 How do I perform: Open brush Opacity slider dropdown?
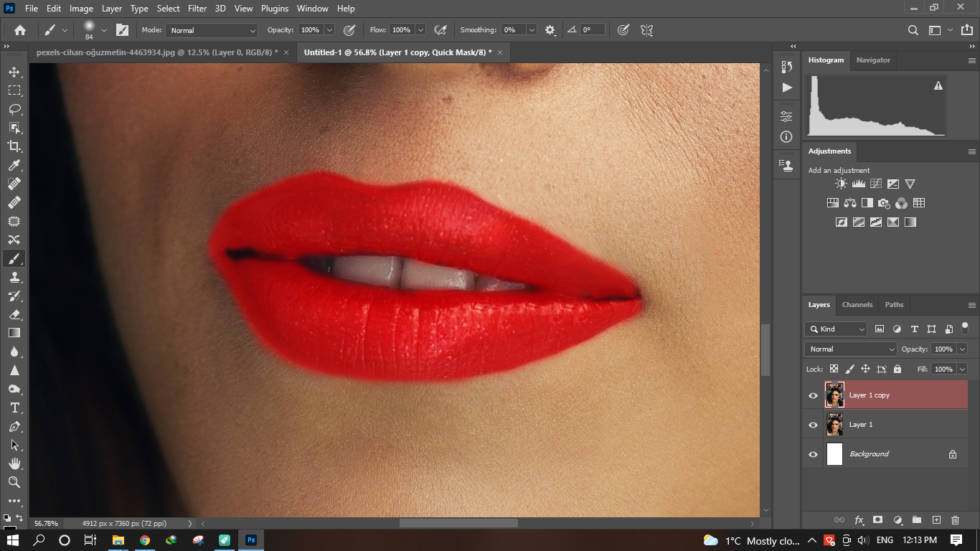[329, 30]
